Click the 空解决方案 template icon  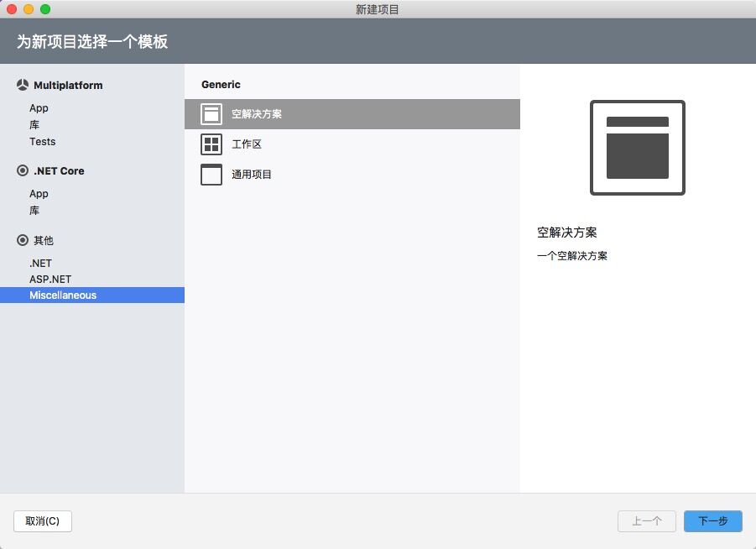coord(211,114)
